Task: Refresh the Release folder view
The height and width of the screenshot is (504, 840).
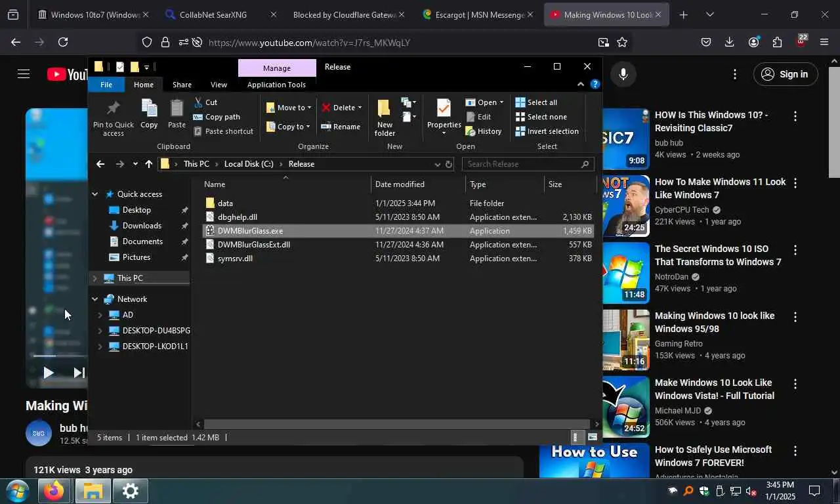Action: click(449, 164)
